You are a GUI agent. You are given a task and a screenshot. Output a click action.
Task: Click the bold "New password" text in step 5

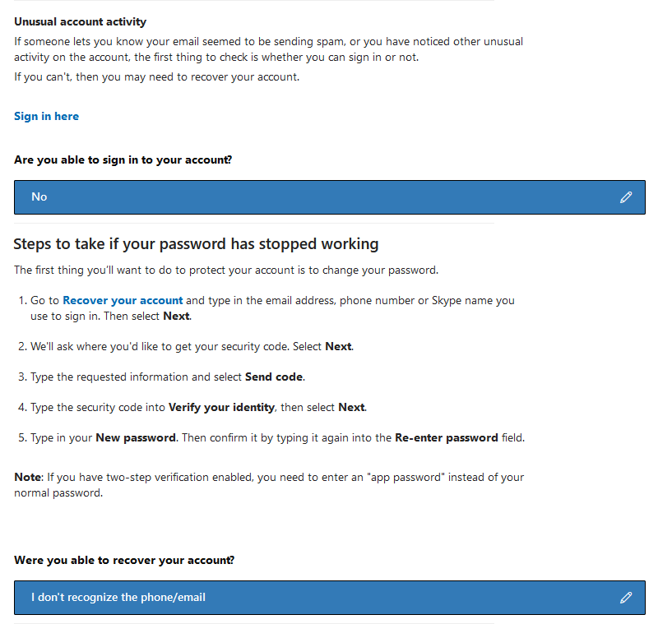click(x=136, y=437)
